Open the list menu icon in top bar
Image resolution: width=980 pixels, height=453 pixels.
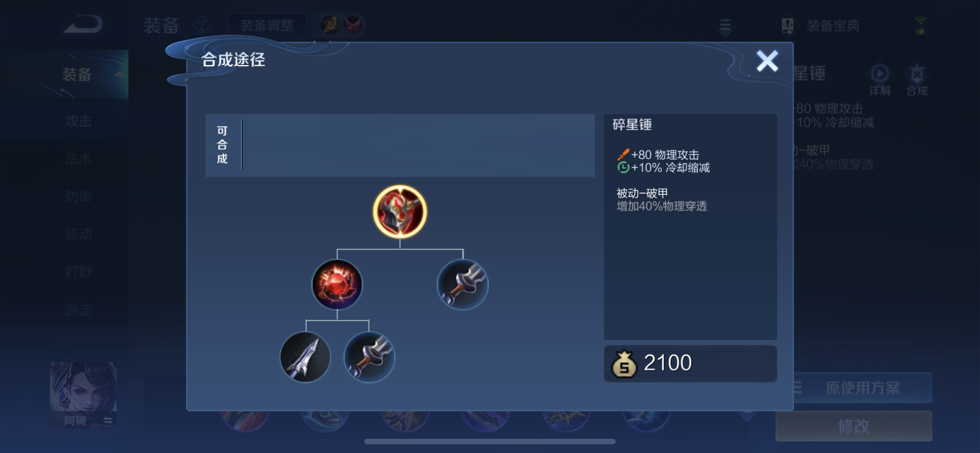[x=725, y=25]
